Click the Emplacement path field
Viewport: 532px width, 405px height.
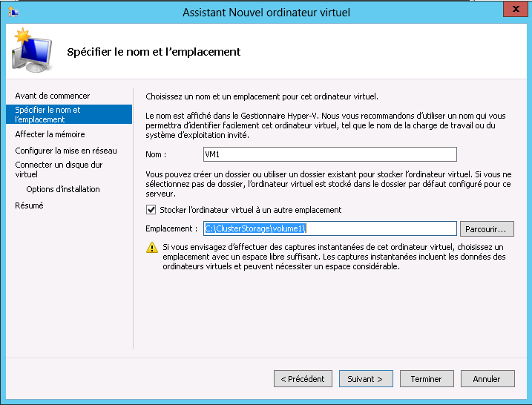click(329, 228)
